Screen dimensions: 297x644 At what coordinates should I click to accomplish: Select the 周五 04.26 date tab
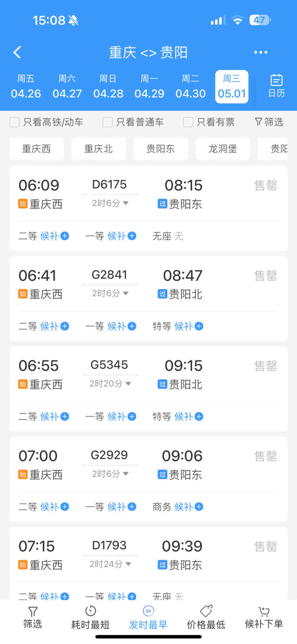click(26, 87)
